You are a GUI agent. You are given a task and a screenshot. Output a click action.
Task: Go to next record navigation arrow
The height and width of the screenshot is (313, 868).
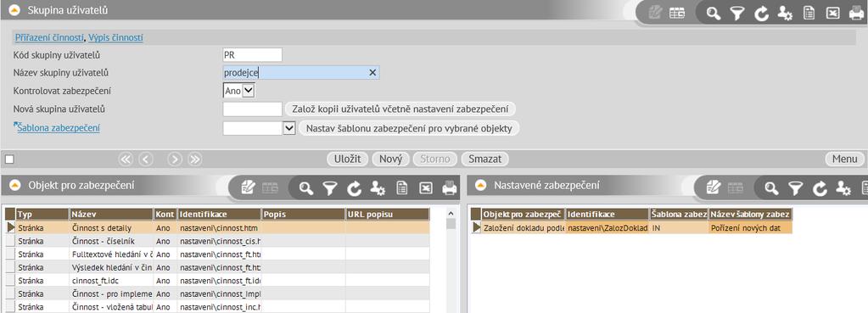(175, 159)
